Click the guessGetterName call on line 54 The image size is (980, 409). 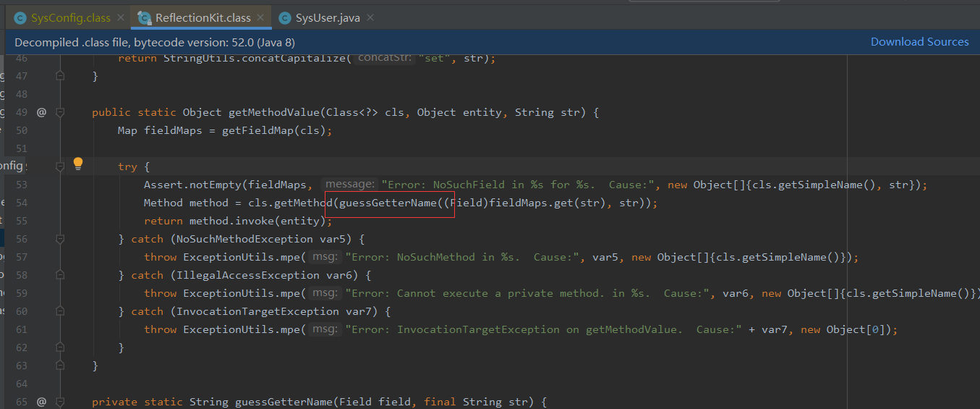[387, 203]
